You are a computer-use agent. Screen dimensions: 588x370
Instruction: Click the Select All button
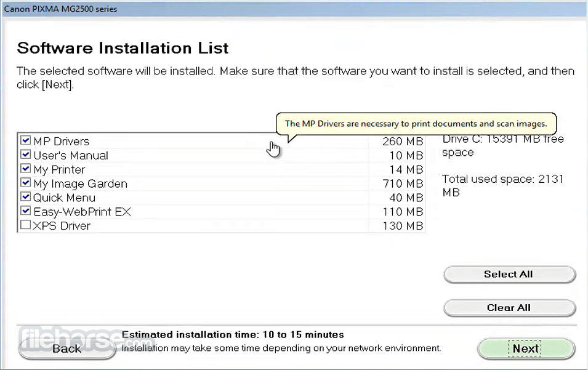pos(509,275)
